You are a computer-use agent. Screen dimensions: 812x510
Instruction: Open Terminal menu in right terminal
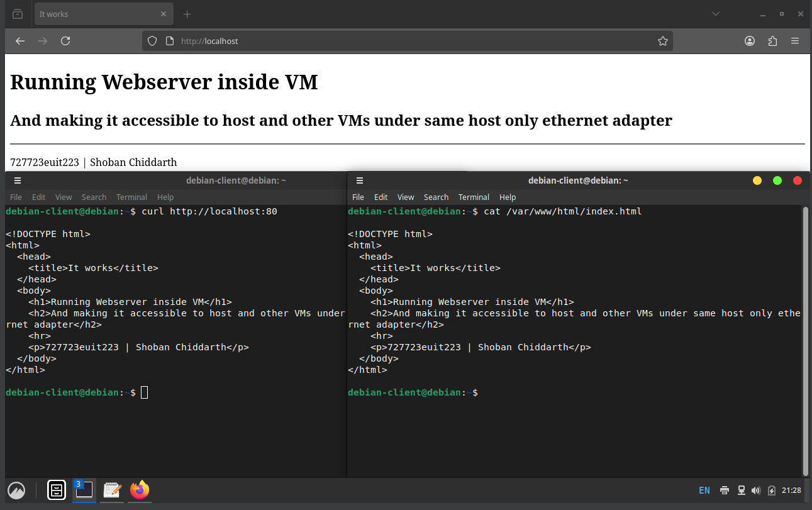pyautogui.click(x=473, y=197)
